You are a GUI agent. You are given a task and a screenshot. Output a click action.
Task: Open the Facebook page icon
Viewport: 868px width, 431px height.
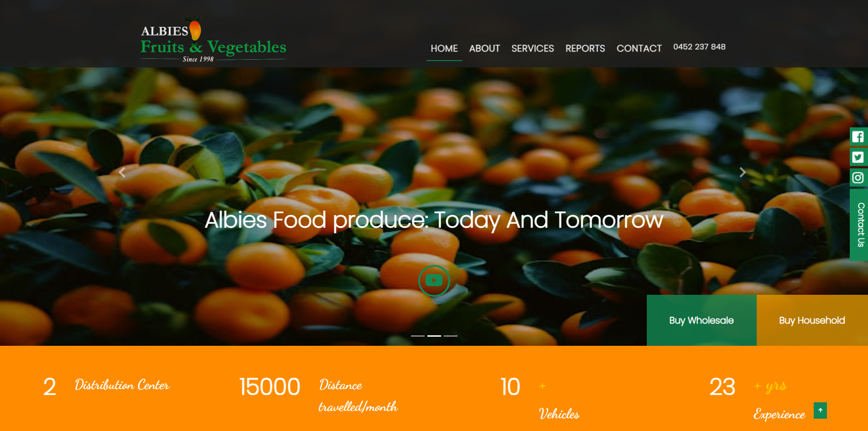(858, 137)
